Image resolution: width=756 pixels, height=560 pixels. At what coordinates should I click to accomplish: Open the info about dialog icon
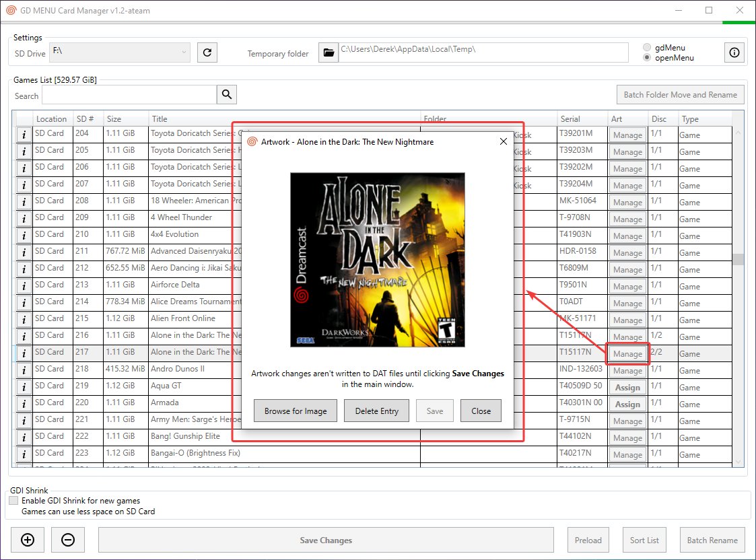pos(734,53)
